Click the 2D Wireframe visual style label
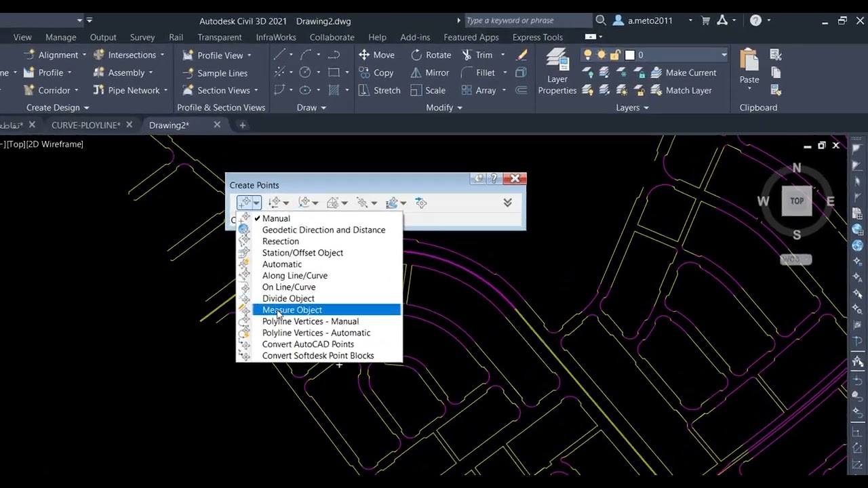Image resolution: width=868 pixels, height=488 pixels. [54, 144]
